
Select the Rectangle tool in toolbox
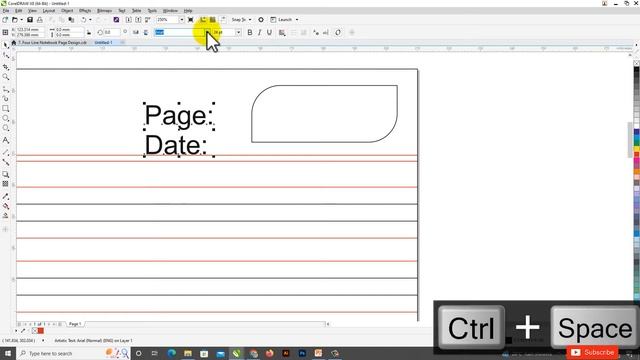6,109
